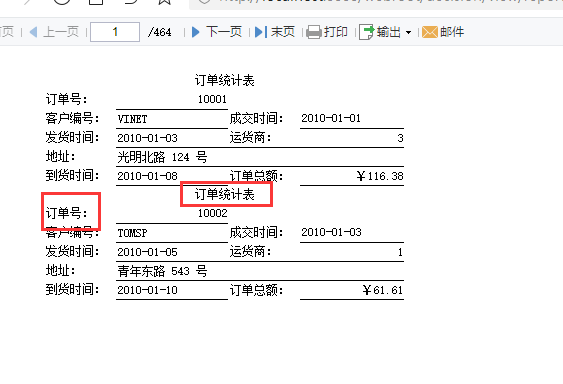
Task: Select customer code TOMSP
Action: 132,233
